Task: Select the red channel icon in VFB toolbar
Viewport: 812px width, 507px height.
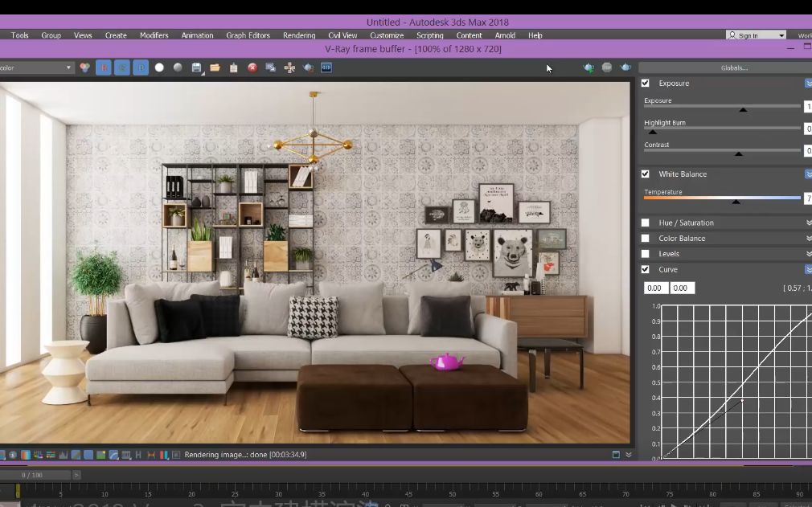Action: [x=104, y=67]
